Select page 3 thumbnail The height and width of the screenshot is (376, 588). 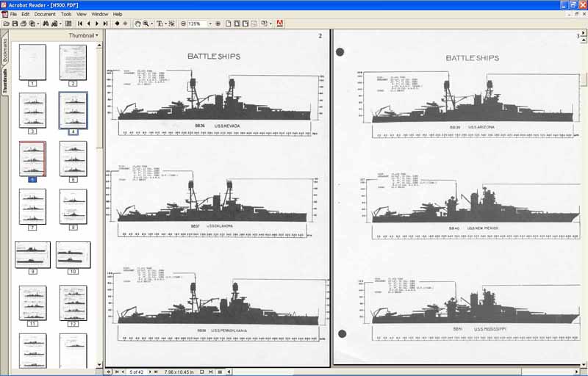click(32, 110)
